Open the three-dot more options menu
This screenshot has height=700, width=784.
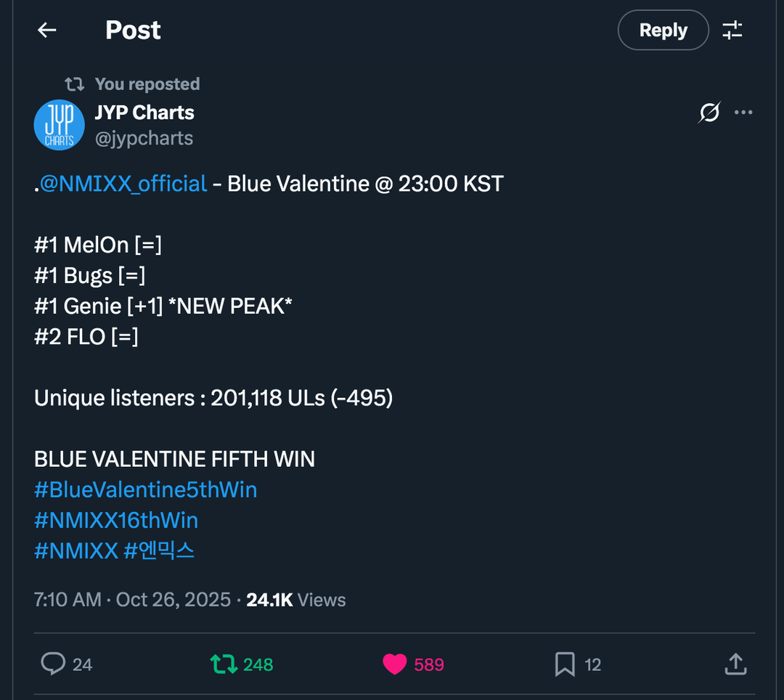(743, 113)
